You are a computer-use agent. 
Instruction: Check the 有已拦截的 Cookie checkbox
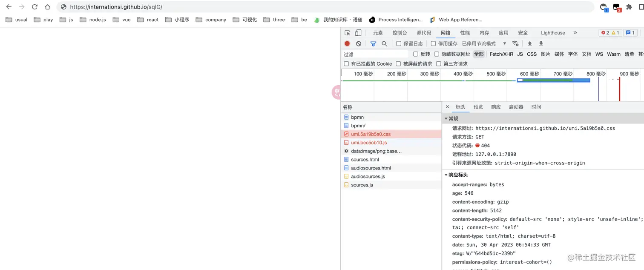coord(346,64)
